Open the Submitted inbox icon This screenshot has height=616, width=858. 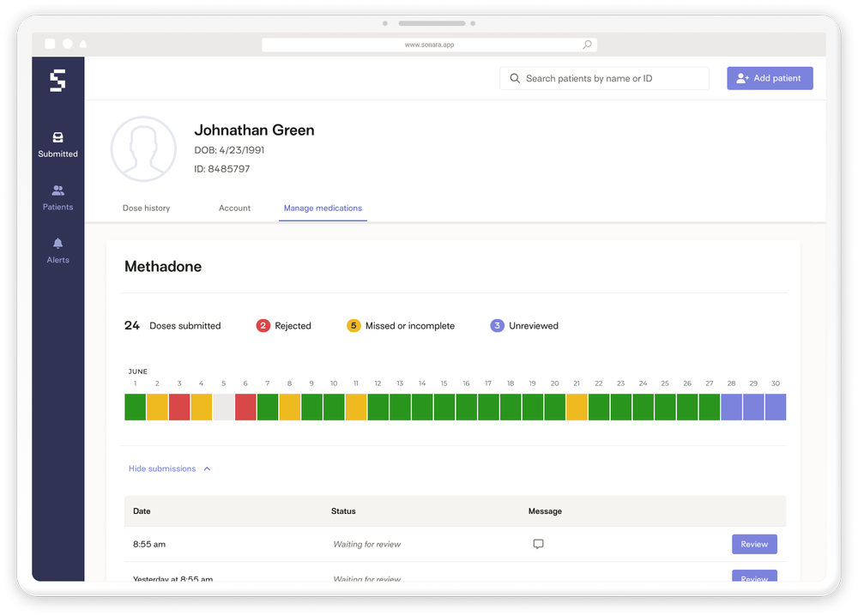pyautogui.click(x=57, y=137)
